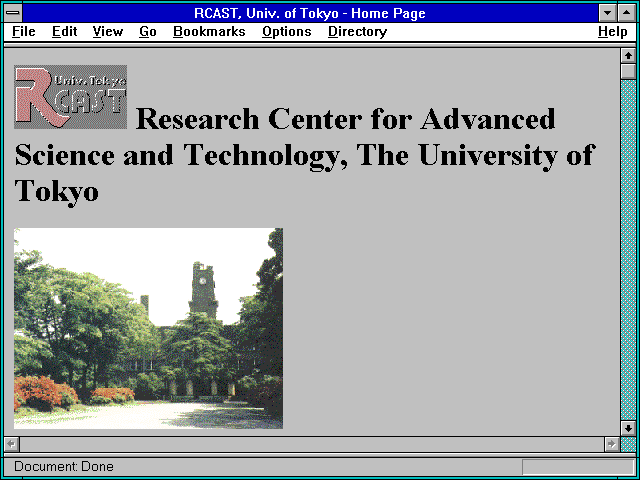640x480 pixels.
Task: Minimize the window with the down-arrow button
Action: (607, 13)
